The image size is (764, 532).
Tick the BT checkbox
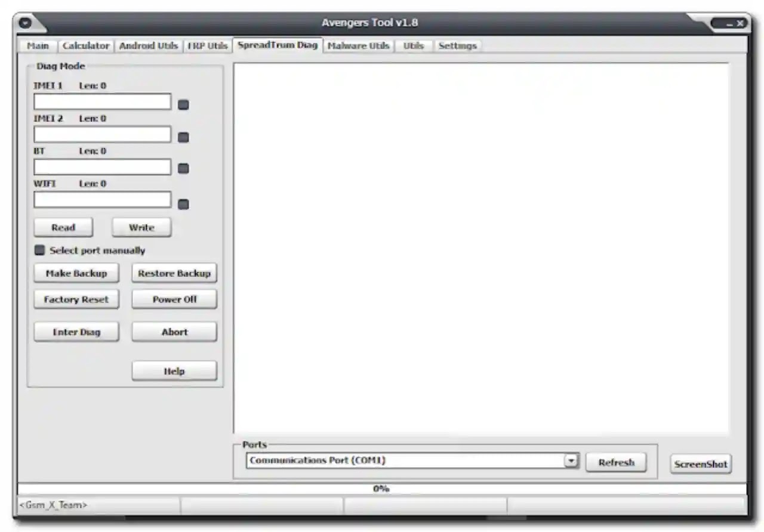[184, 169]
